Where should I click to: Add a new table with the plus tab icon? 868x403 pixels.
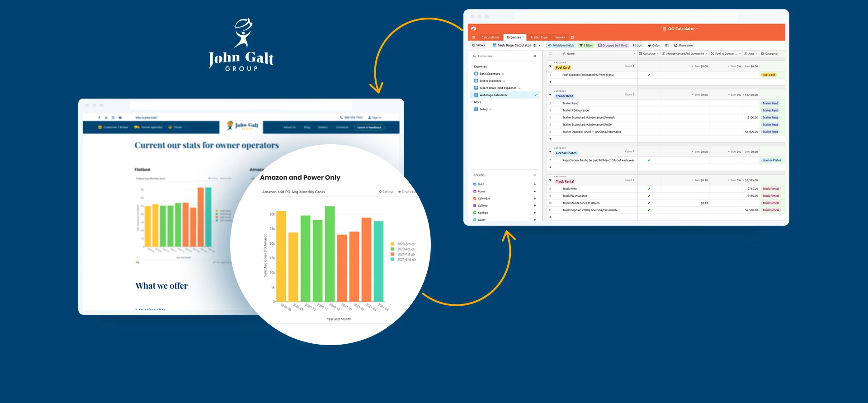[x=572, y=38]
